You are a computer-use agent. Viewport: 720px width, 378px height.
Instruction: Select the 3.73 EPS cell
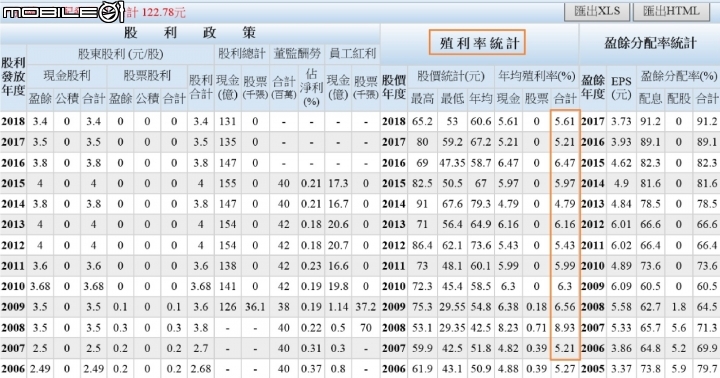click(621, 121)
